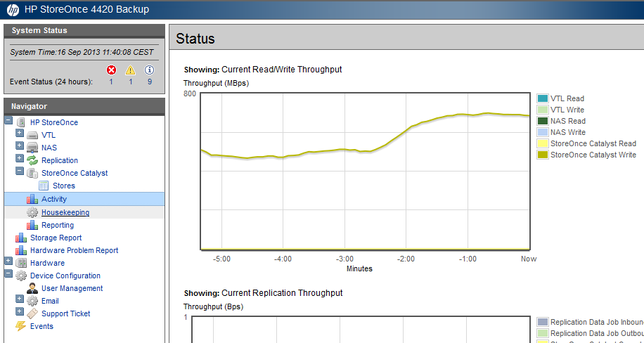This screenshot has width=644, height=343.
Task: Click the NAS Write legend swatch
Action: tap(543, 132)
